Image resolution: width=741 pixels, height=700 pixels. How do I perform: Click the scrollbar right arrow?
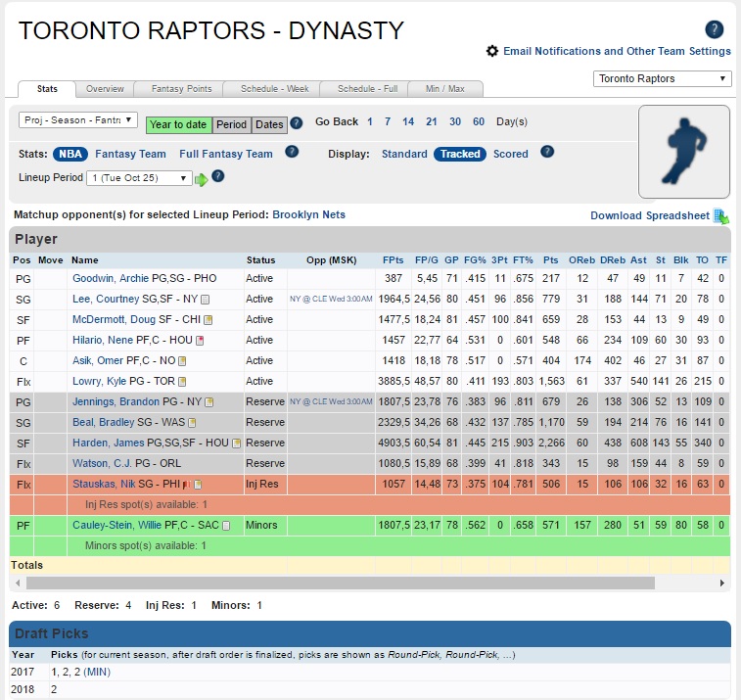(722, 583)
